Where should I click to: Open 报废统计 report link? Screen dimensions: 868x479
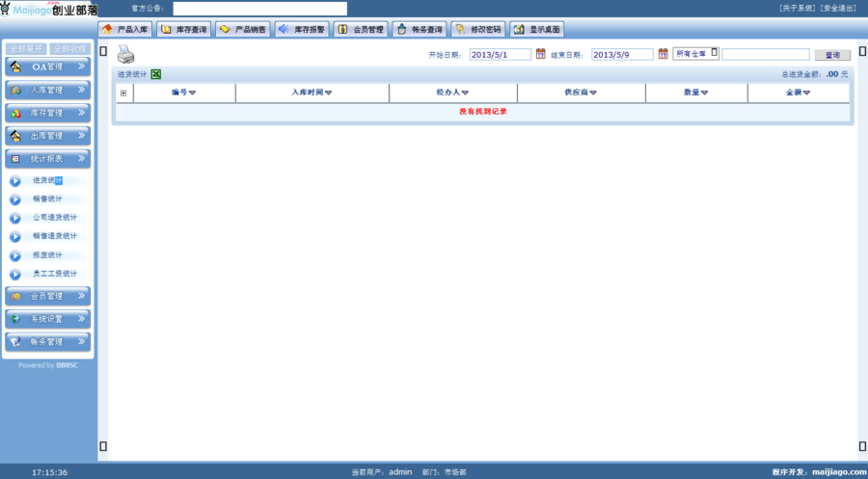pos(47,255)
